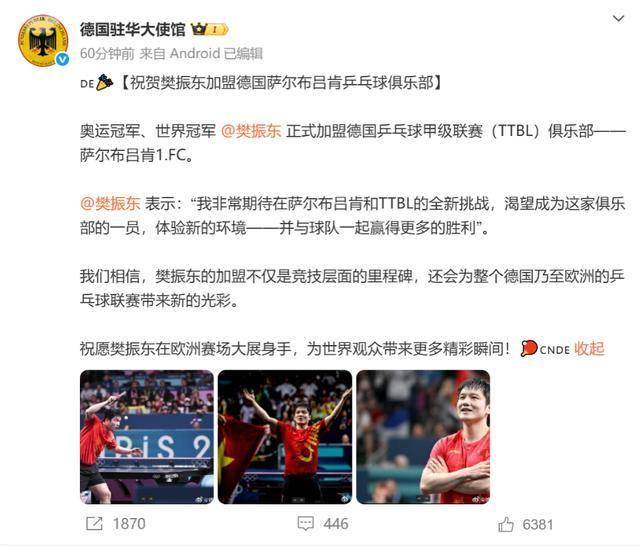Open comments via speech bubble icon
The image size is (640, 546).
[306, 524]
